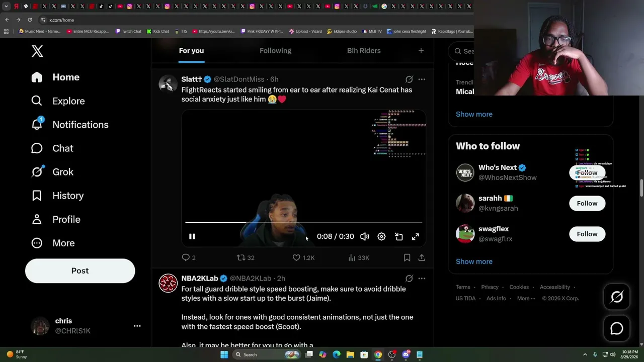The width and height of the screenshot is (644, 362).
Task: Reply to Slatt's post
Action: pyautogui.click(x=189, y=258)
